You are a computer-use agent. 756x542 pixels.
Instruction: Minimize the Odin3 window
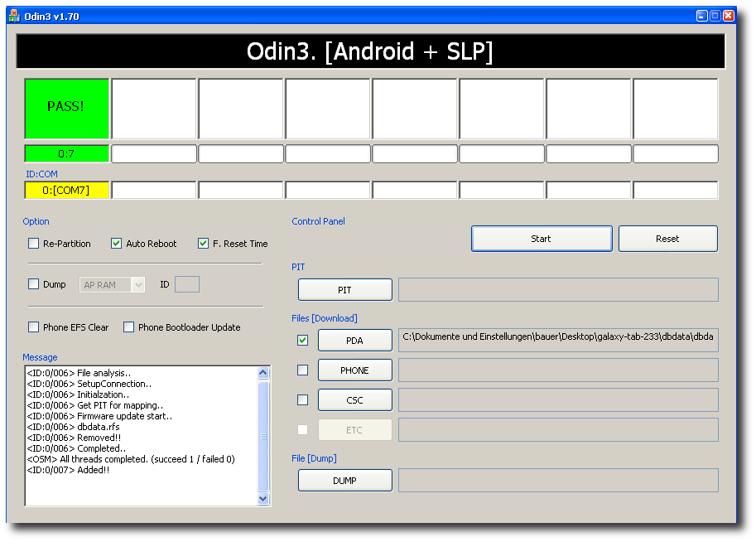702,16
